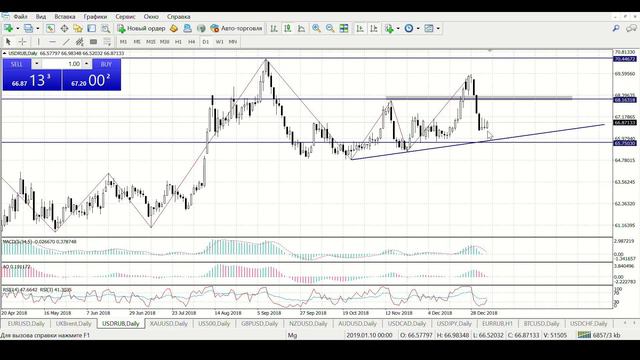The height and width of the screenshot is (360, 640).
Task: Tile chart windows with grid icon
Action: click(x=344, y=28)
